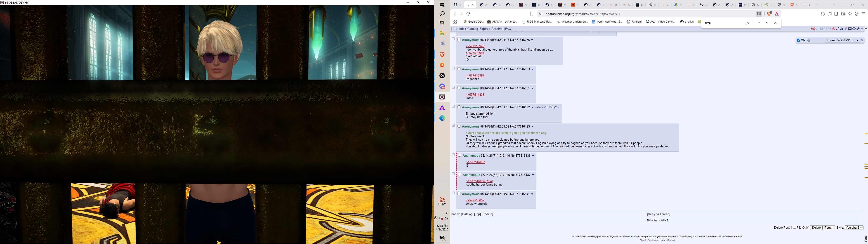868x244 pixels.
Task: Open the Leo AI sparkle icon
Action: (850, 14)
